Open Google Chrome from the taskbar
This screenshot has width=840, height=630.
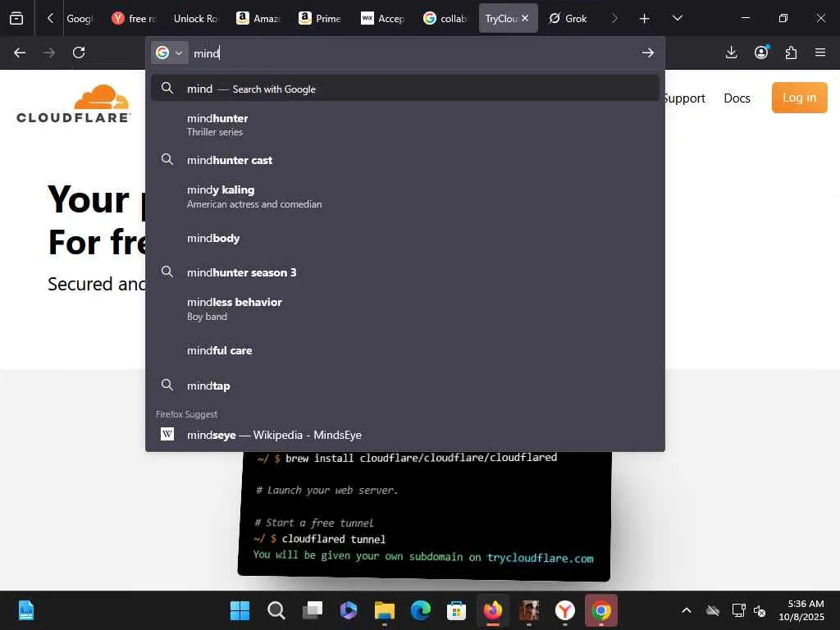601,610
